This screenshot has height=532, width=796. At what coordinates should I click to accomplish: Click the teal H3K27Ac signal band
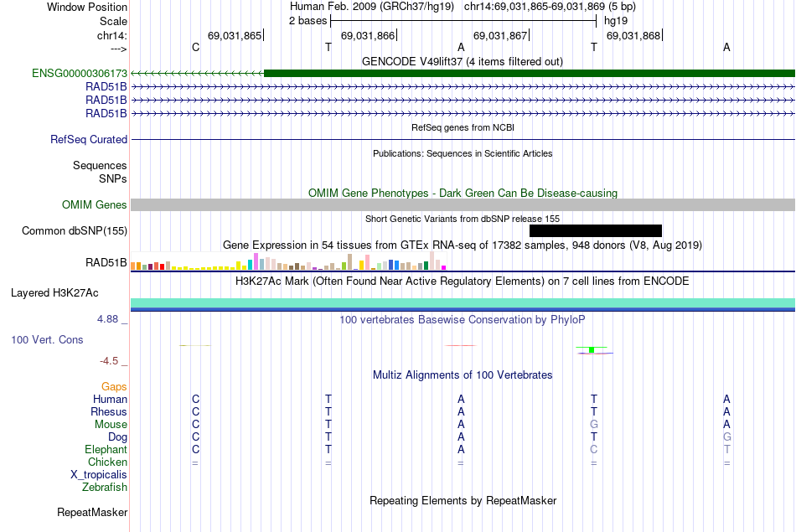463,303
